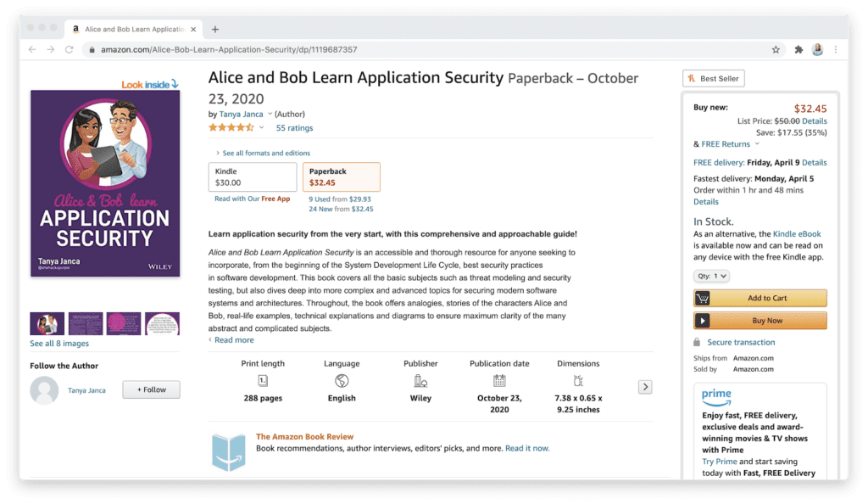Image resolution: width=868 pixels, height=504 pixels.
Task: Click the Secure transaction link
Action: (x=741, y=342)
